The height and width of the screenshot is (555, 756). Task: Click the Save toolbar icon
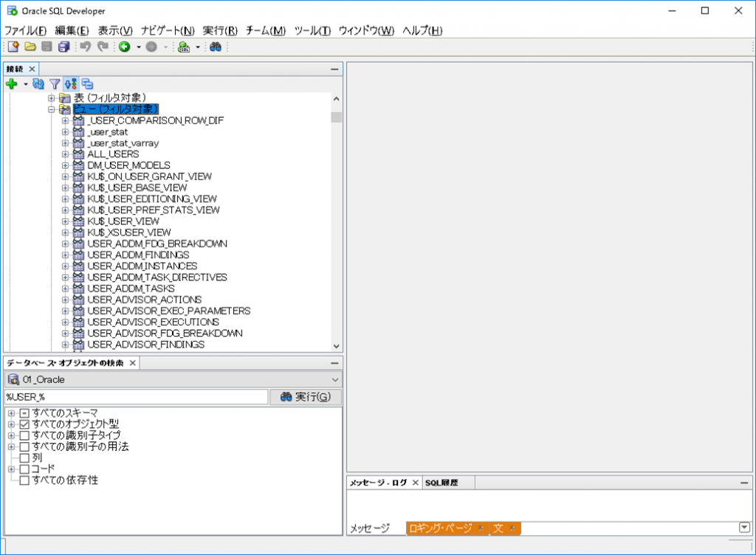(47, 46)
